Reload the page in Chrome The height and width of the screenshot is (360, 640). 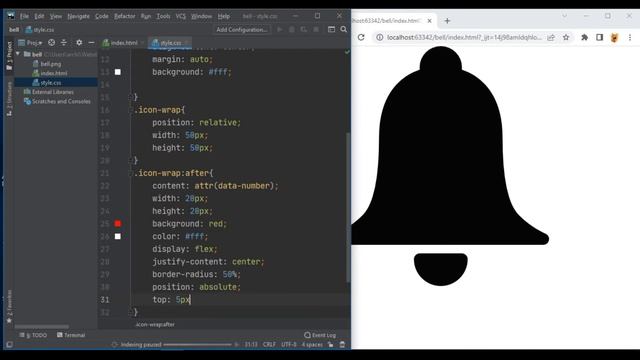click(x=361, y=37)
